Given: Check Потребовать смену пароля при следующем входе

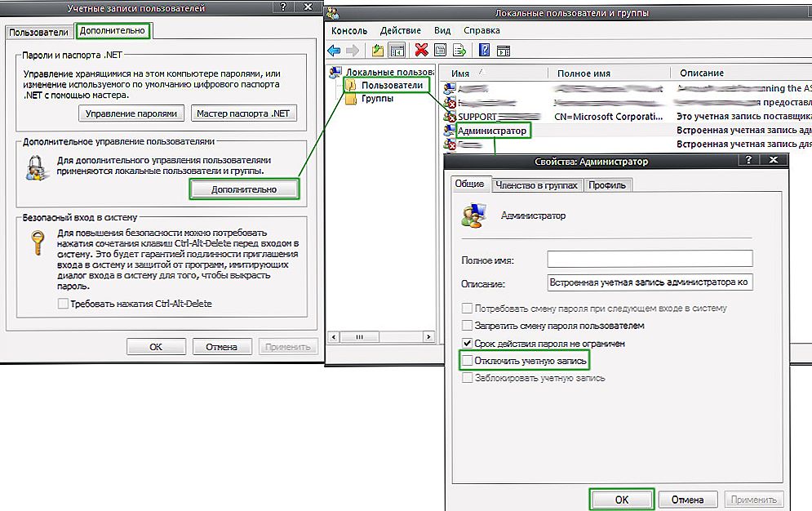Looking at the screenshot, I should (x=467, y=308).
